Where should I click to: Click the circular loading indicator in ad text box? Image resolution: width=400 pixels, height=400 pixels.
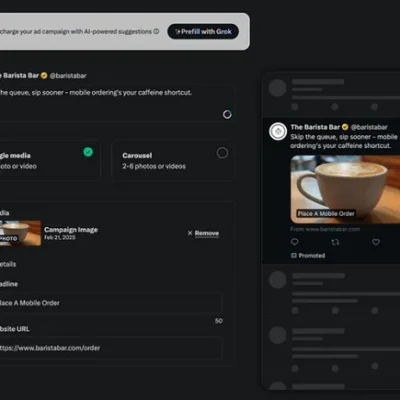[x=227, y=114]
